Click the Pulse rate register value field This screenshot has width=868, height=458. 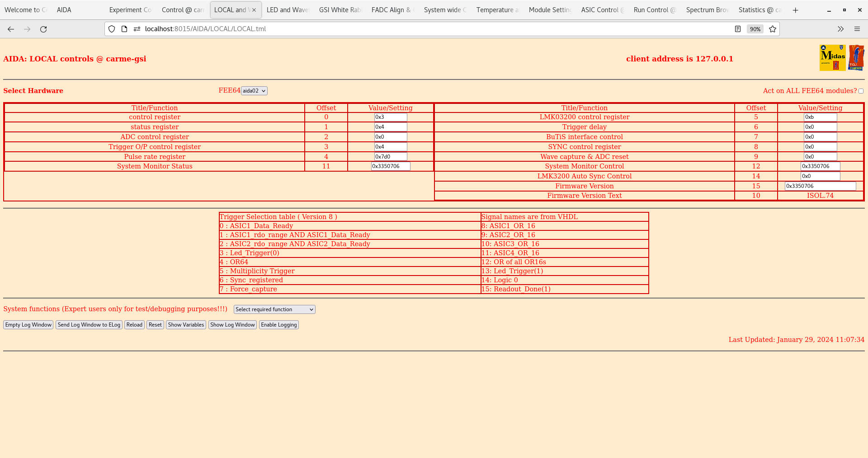pyautogui.click(x=390, y=156)
